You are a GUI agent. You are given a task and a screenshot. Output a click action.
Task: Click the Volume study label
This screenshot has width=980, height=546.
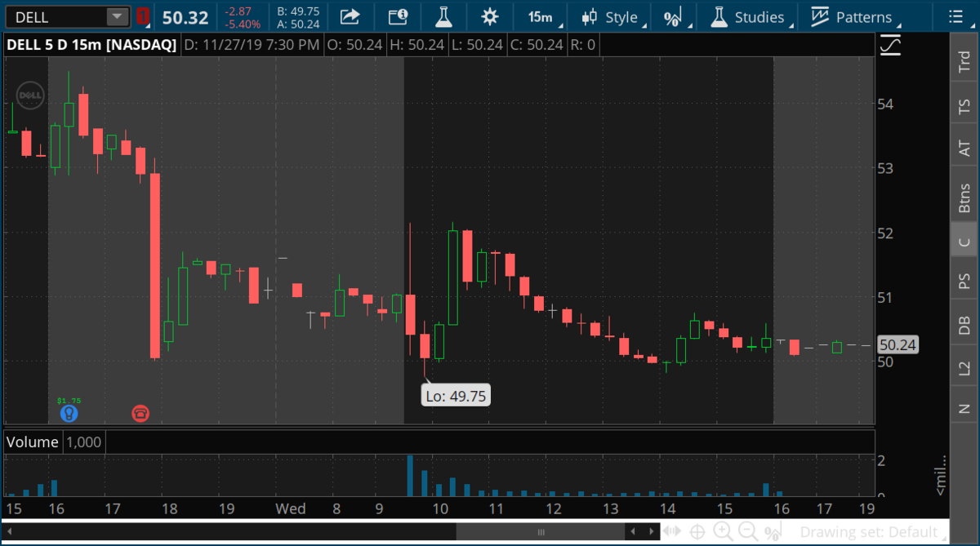pyautogui.click(x=33, y=442)
